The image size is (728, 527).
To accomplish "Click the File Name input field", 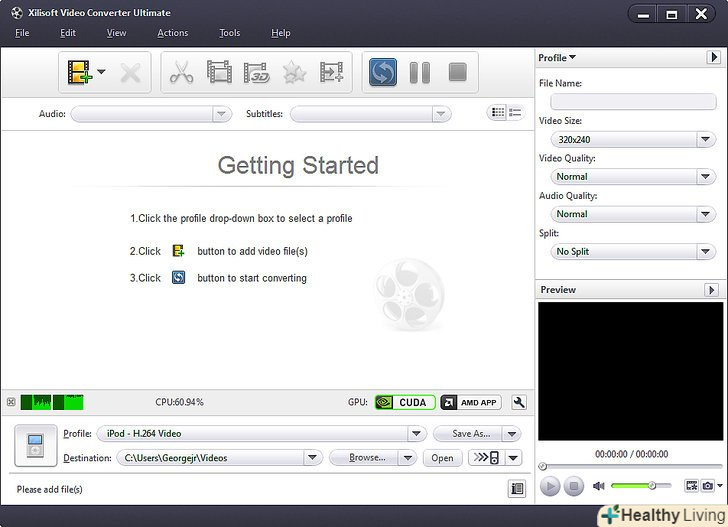I will [633, 102].
